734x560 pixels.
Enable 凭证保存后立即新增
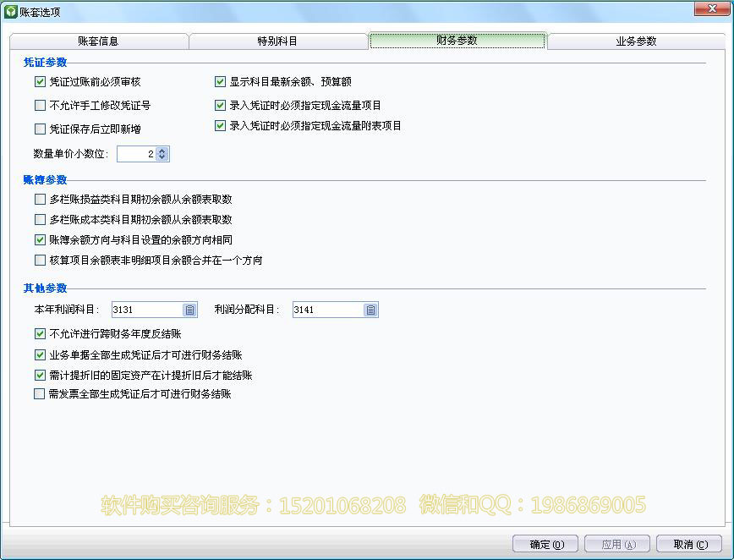pyautogui.click(x=40, y=129)
